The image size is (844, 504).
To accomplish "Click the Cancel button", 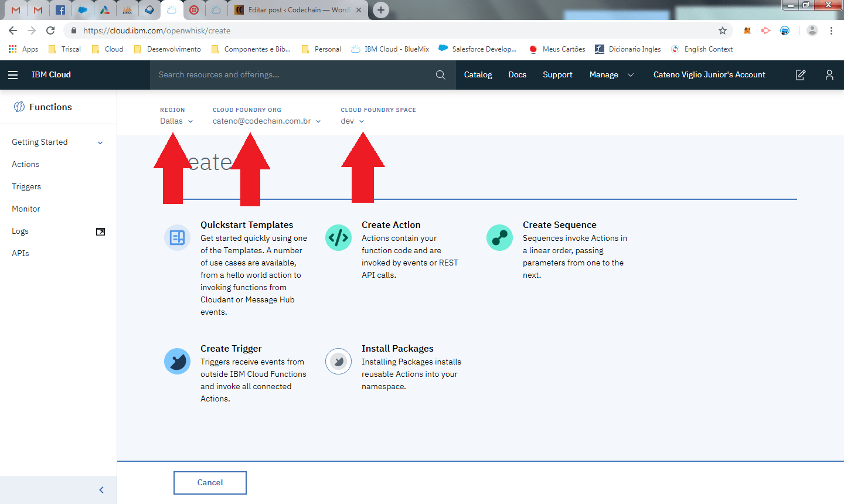I will [210, 483].
